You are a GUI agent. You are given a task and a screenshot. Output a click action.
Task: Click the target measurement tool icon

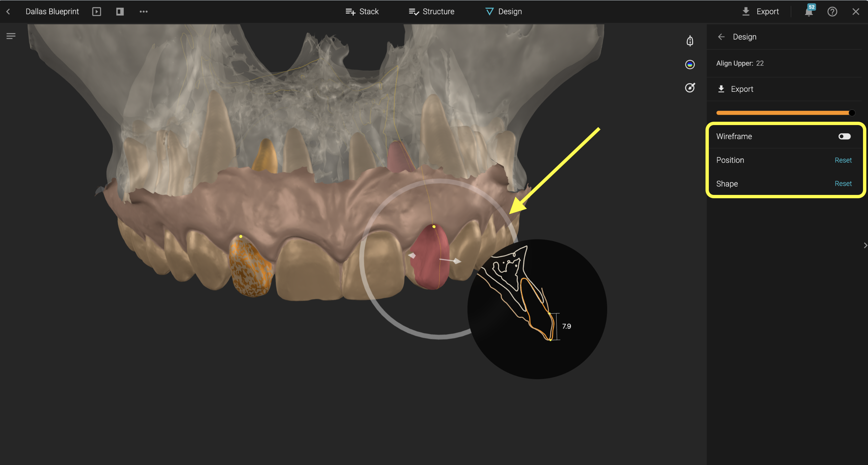click(x=690, y=88)
